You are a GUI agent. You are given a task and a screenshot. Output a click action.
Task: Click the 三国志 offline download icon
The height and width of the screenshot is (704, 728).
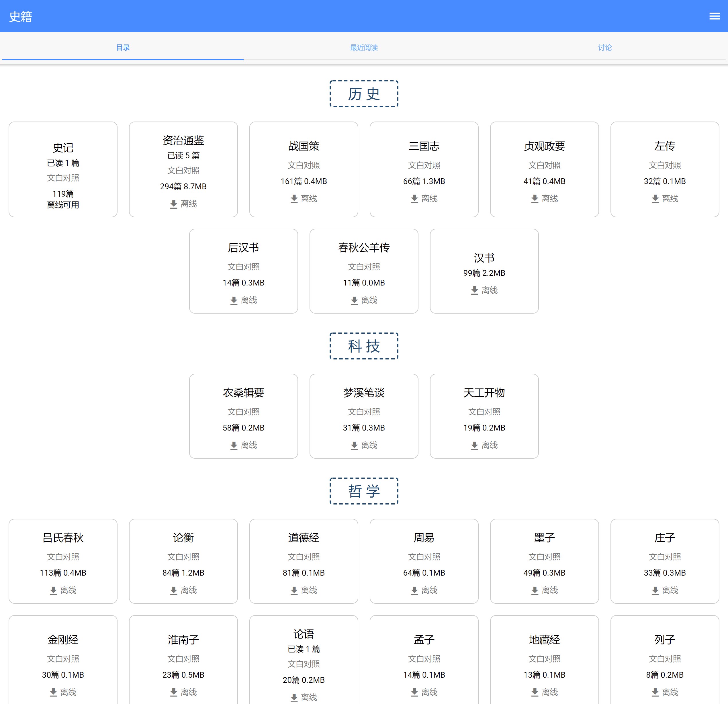tap(414, 199)
